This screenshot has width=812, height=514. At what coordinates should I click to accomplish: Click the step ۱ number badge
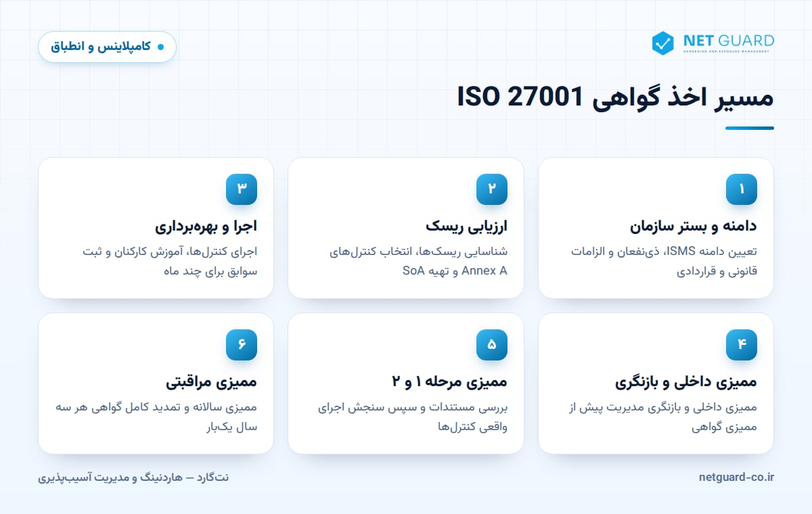(x=742, y=189)
